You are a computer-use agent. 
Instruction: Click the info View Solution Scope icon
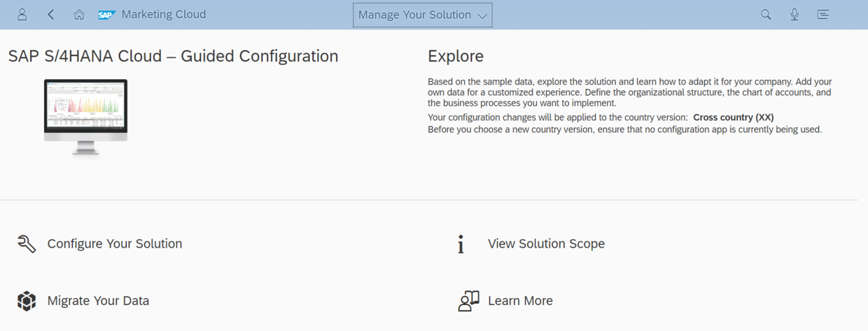point(461,244)
